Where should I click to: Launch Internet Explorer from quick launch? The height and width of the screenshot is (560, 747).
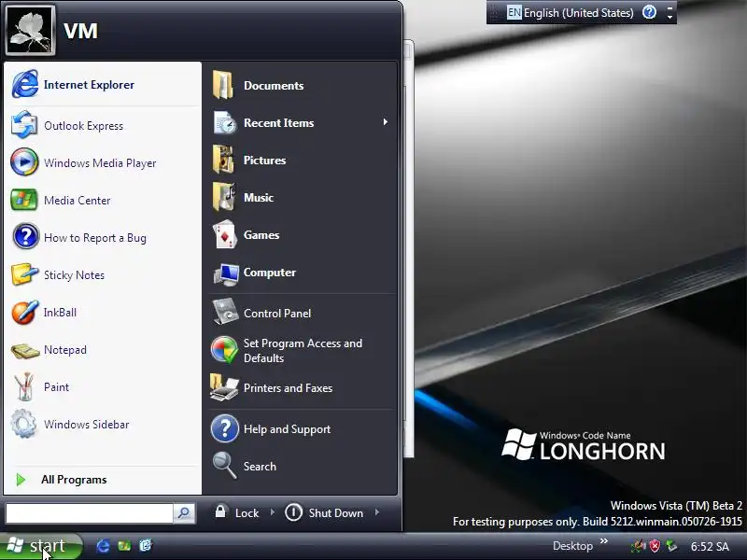[103, 546]
